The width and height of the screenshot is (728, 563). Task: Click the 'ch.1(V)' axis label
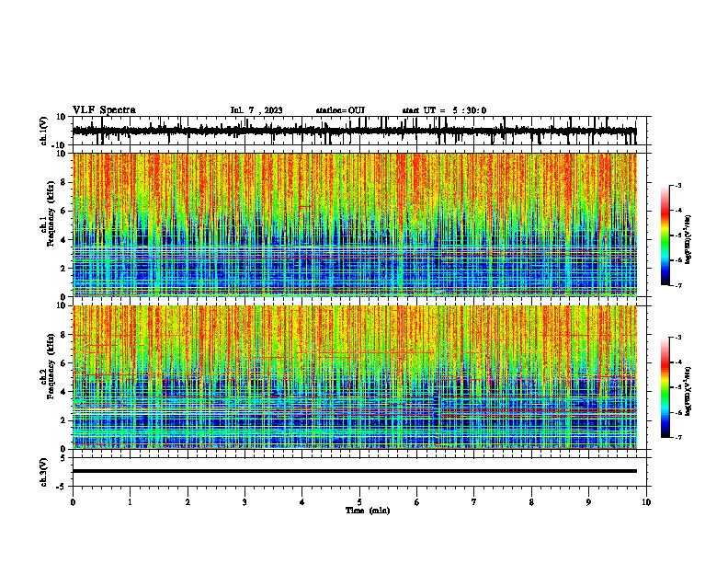44,131
